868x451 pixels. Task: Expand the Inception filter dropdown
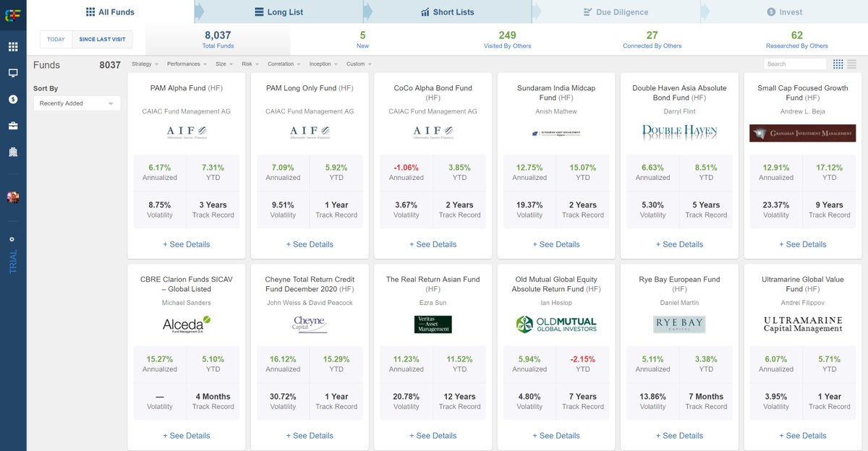click(323, 64)
